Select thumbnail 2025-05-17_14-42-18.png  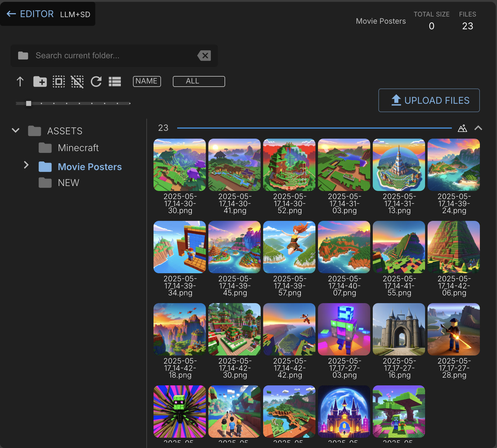[x=180, y=329]
